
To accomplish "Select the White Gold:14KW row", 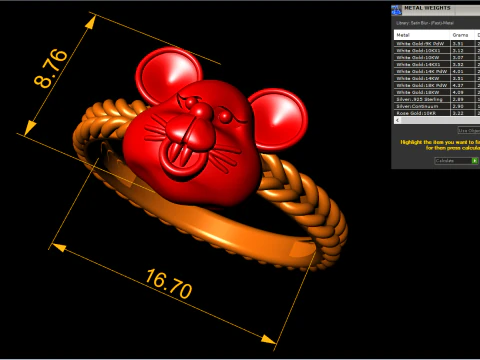I will [437, 78].
